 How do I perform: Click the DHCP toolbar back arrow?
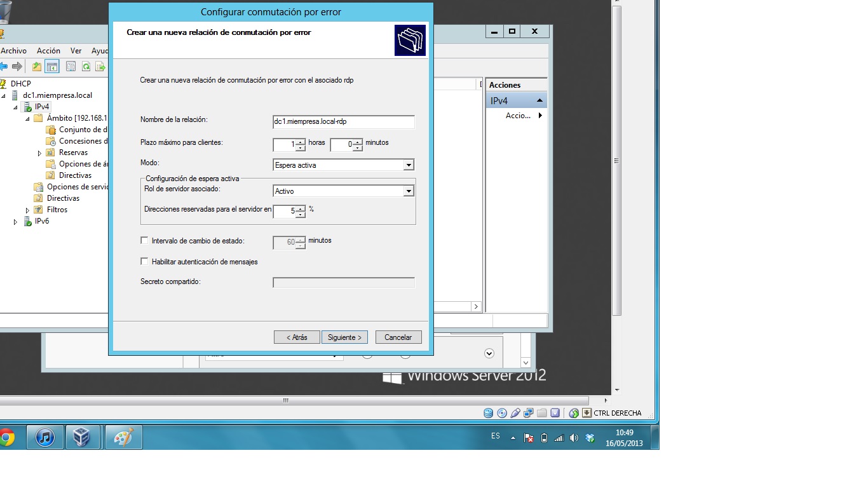(4, 67)
